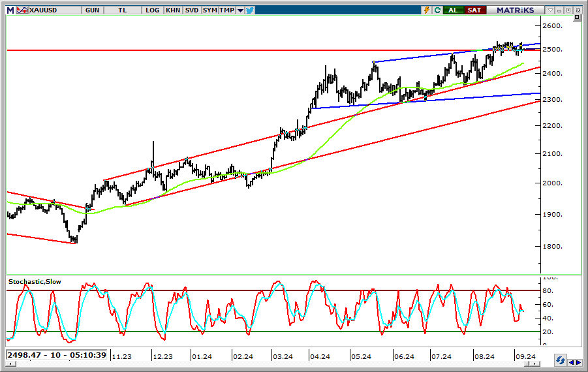This screenshot has width=588, height=372.
Task: Toggle the KHN option in toolbar
Action: tap(173, 10)
